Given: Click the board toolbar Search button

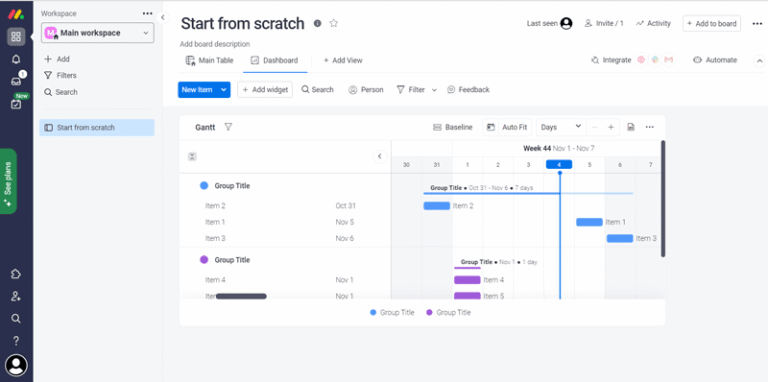Looking at the screenshot, I should pyautogui.click(x=317, y=90).
